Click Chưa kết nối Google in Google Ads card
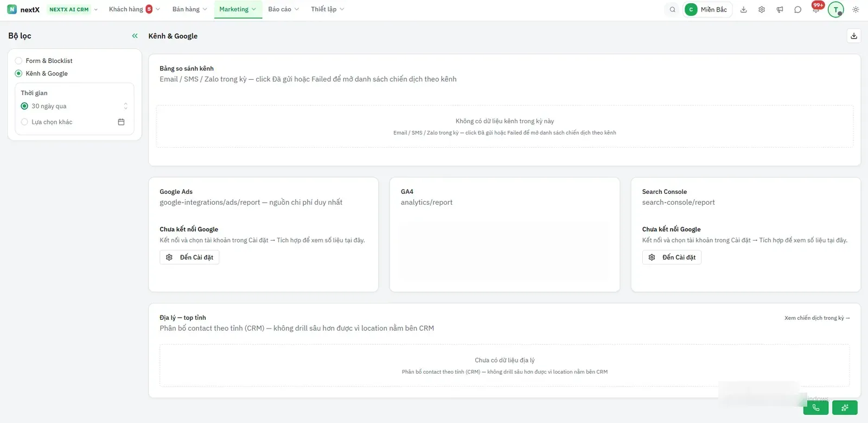The height and width of the screenshot is (423, 868). pos(189,229)
